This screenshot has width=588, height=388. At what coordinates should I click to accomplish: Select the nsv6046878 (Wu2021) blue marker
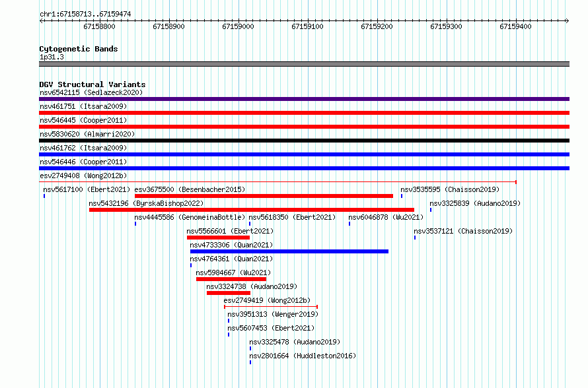[x=349, y=224]
